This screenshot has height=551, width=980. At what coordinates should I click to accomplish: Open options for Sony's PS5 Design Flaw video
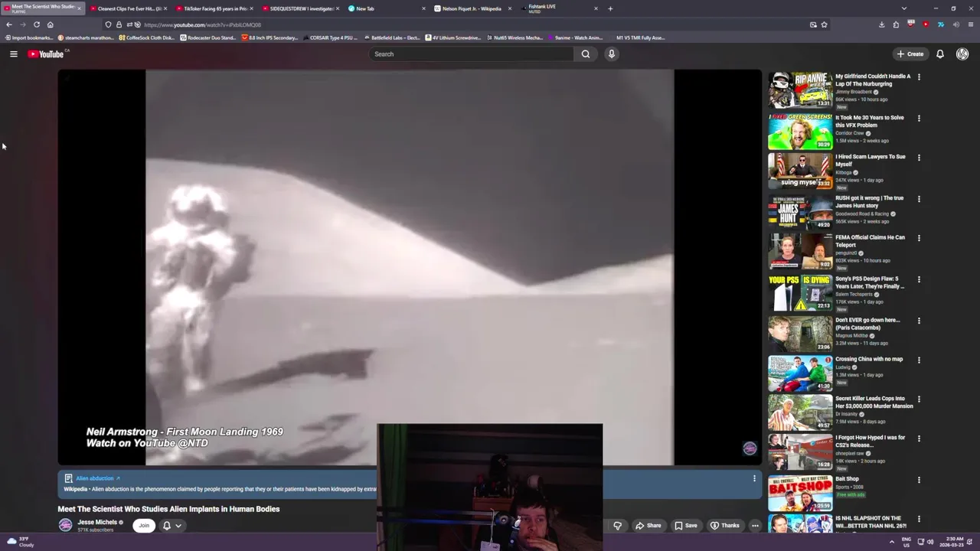919,279
